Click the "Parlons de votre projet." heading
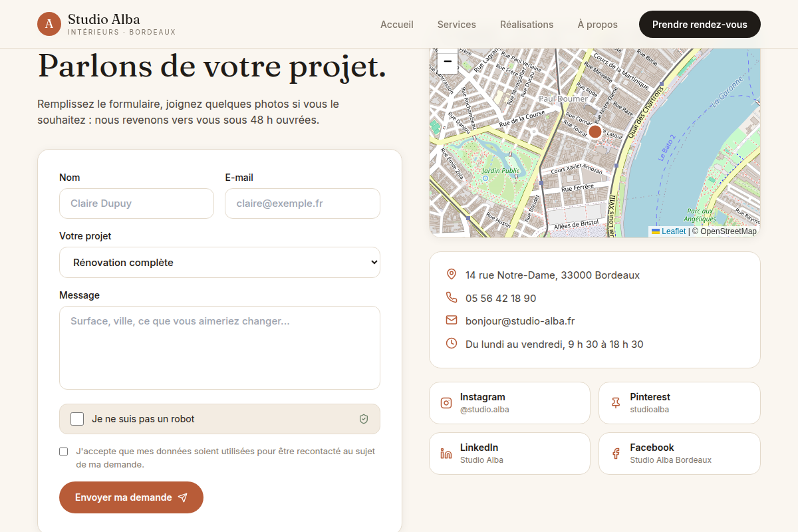 (x=212, y=66)
